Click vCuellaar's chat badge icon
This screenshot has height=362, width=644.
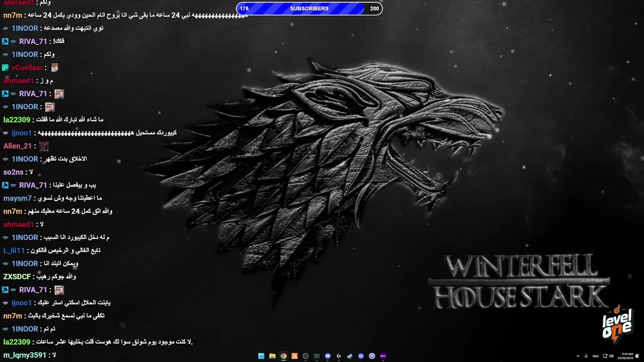click(x=5, y=67)
